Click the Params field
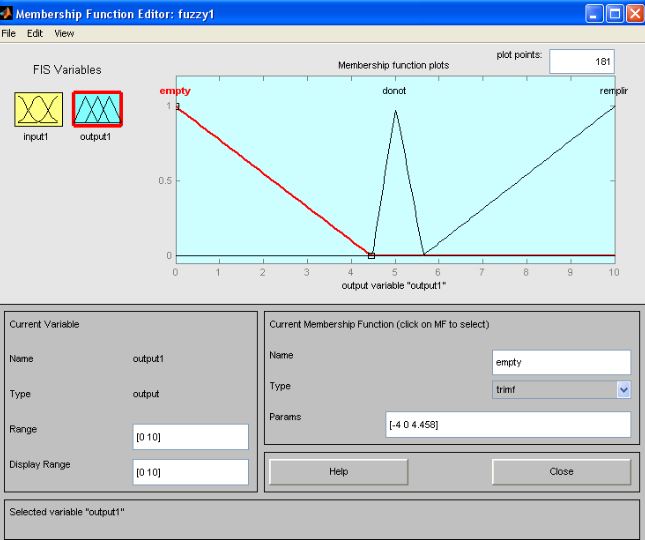This screenshot has height=540, width=645. [x=508, y=425]
